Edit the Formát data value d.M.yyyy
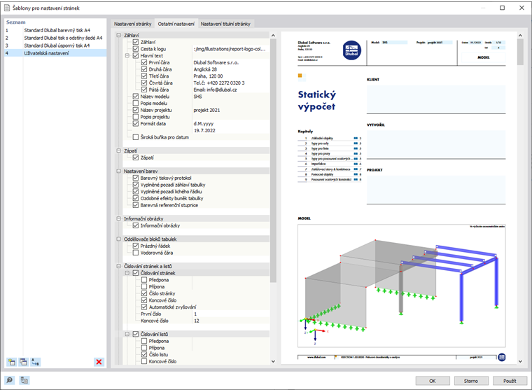This screenshot has width=532, height=392. (x=231, y=123)
